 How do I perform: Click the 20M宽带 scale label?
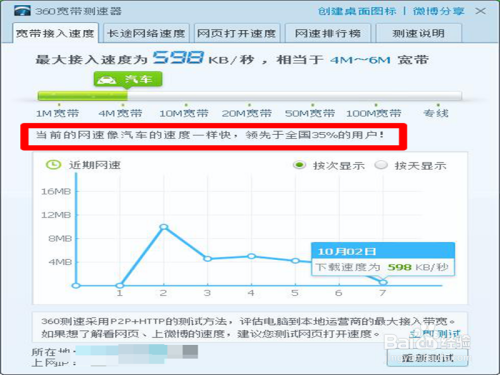(247, 113)
